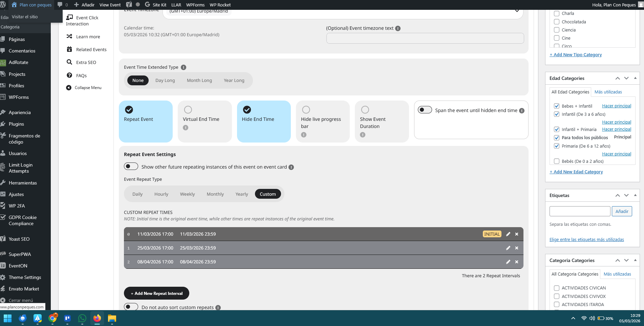Click the Yoast icon in admin bar

[129, 5]
